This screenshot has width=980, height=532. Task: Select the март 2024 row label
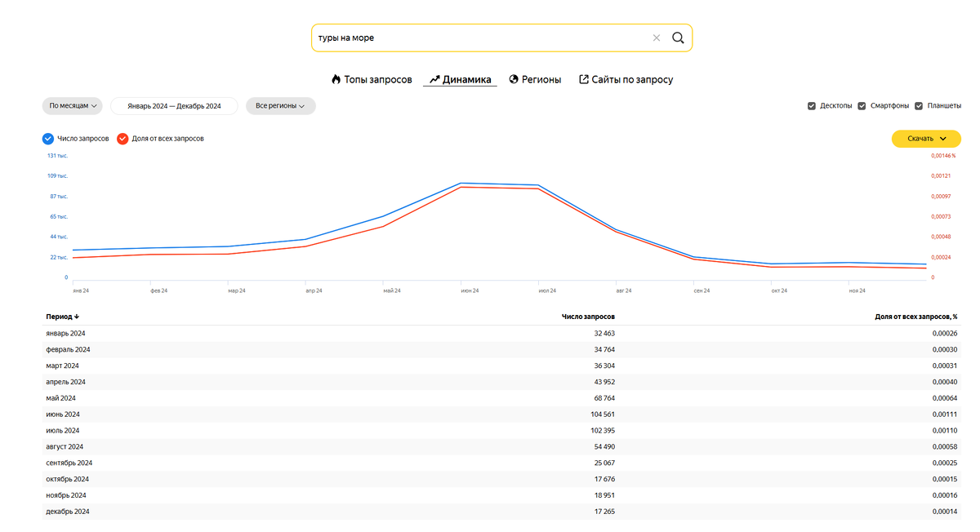(62, 366)
